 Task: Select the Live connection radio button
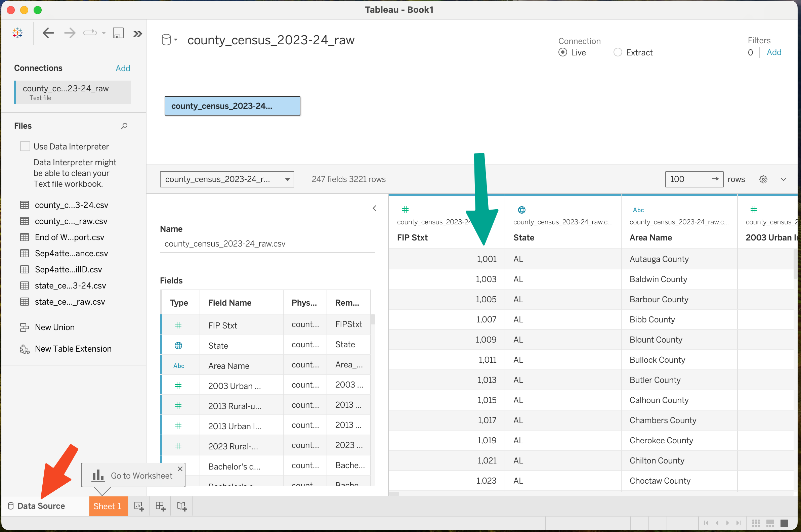(562, 52)
